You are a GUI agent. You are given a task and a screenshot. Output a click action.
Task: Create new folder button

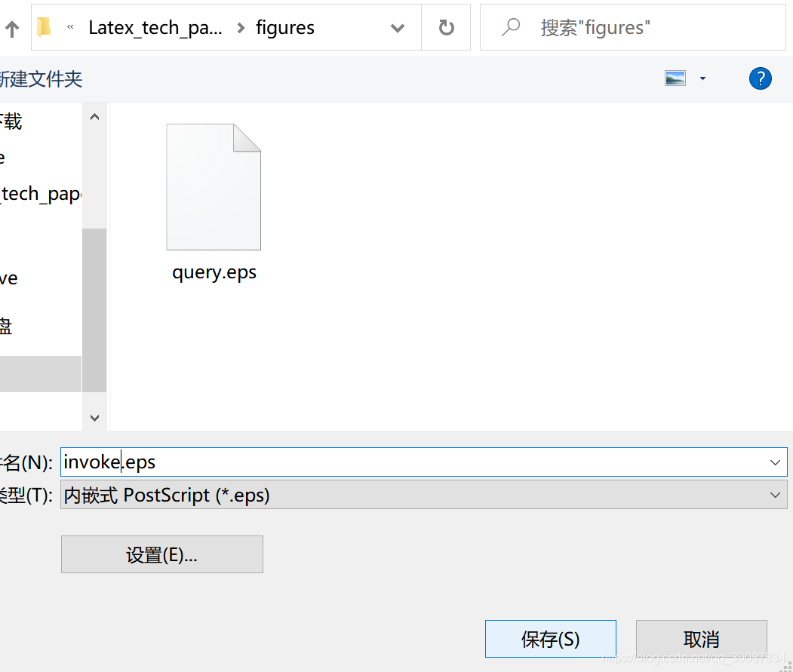[41, 79]
